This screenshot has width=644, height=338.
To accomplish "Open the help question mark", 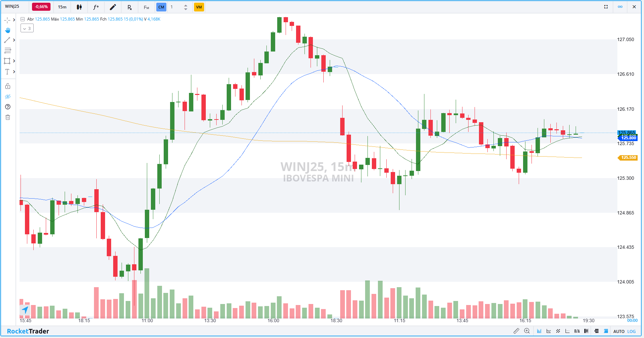I will (x=8, y=107).
